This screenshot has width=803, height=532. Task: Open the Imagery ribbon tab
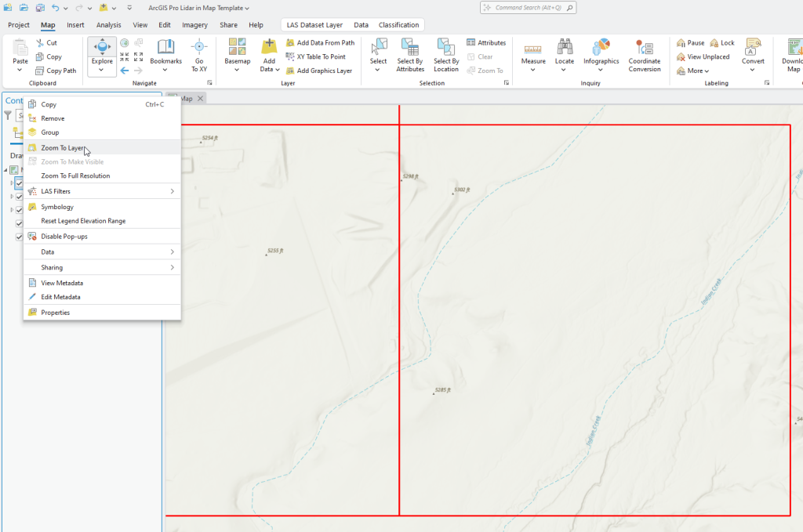[x=198, y=24]
